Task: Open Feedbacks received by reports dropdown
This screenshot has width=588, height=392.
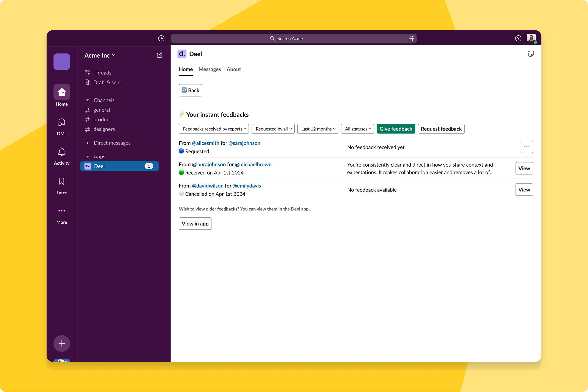Action: [214, 129]
